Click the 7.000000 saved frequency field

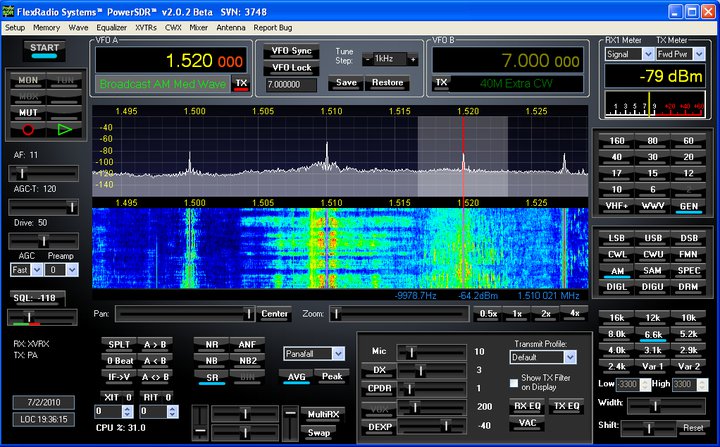[x=291, y=85]
